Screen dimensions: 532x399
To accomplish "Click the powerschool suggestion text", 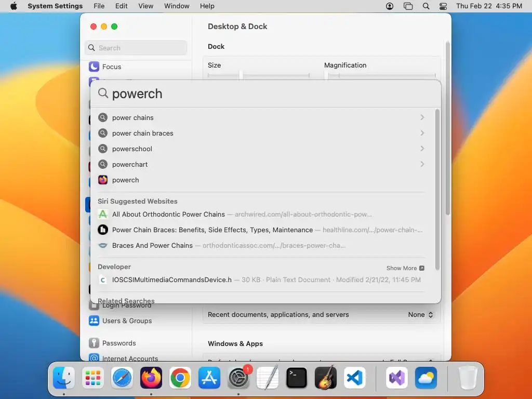I will click(x=132, y=149).
